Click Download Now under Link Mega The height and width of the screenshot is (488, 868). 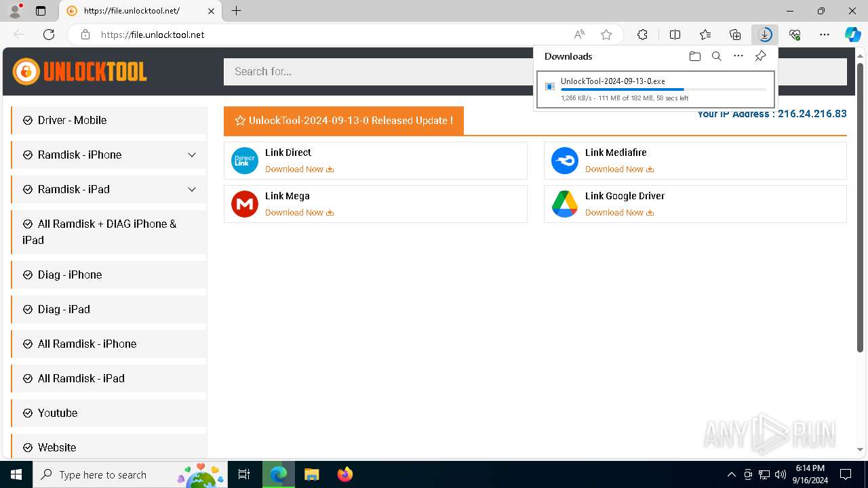pyautogui.click(x=299, y=213)
